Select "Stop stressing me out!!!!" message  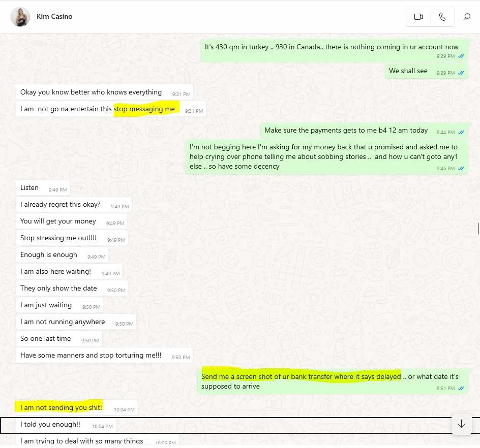point(72,238)
